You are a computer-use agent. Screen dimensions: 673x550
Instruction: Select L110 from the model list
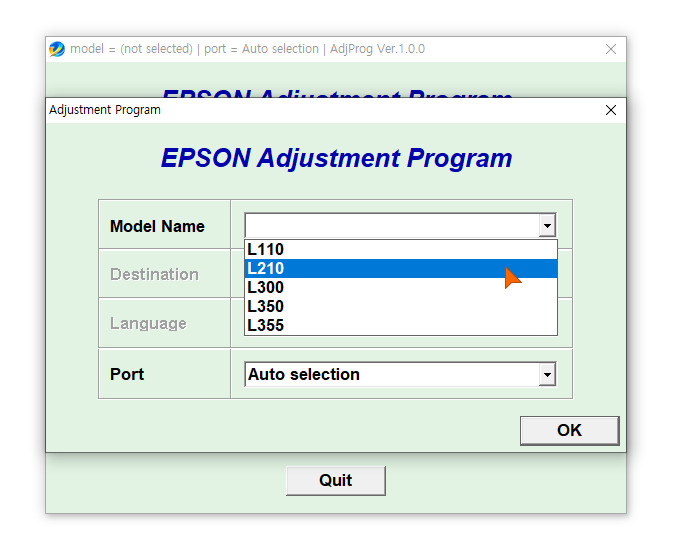(401, 249)
